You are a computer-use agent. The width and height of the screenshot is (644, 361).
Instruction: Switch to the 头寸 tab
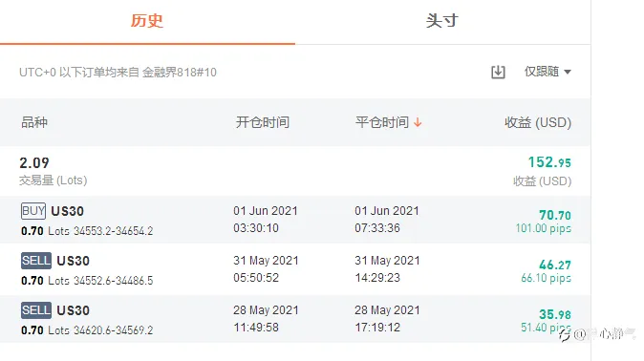tap(442, 21)
